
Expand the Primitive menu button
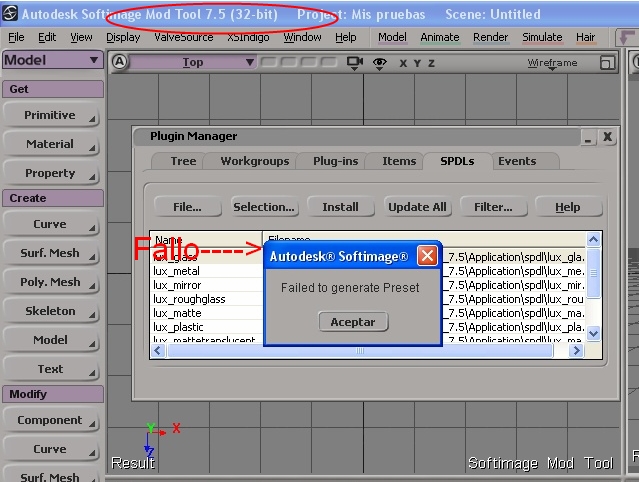pos(51,115)
